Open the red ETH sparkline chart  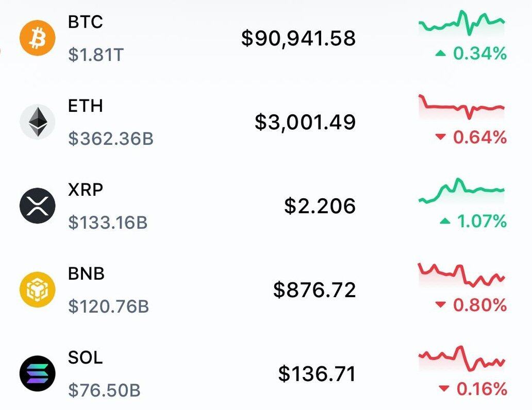coord(461,107)
